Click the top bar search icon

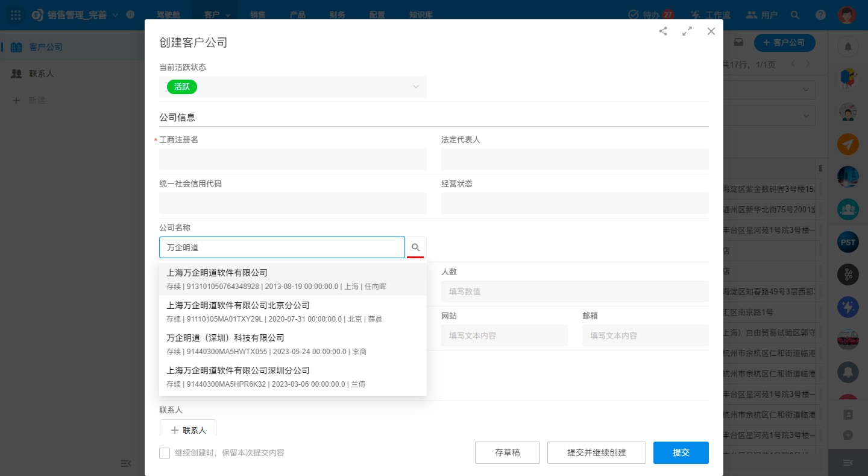[795, 14]
